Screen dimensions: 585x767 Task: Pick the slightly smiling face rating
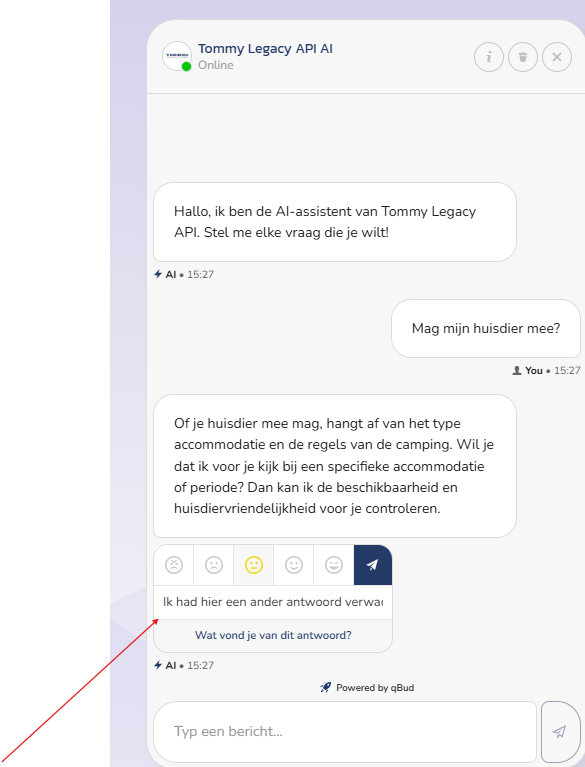coord(294,565)
